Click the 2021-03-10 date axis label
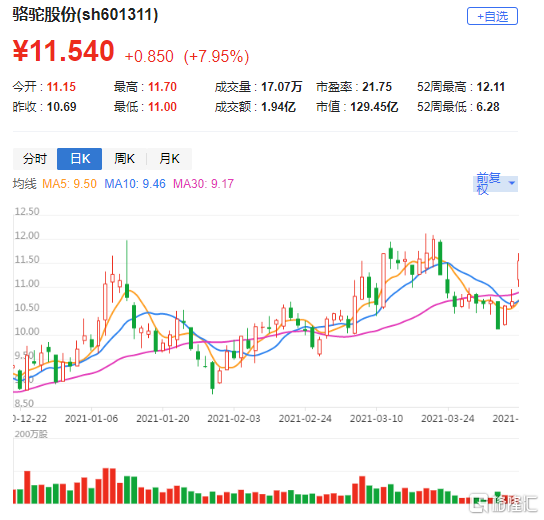This screenshot has height=520, width=544. [x=376, y=419]
